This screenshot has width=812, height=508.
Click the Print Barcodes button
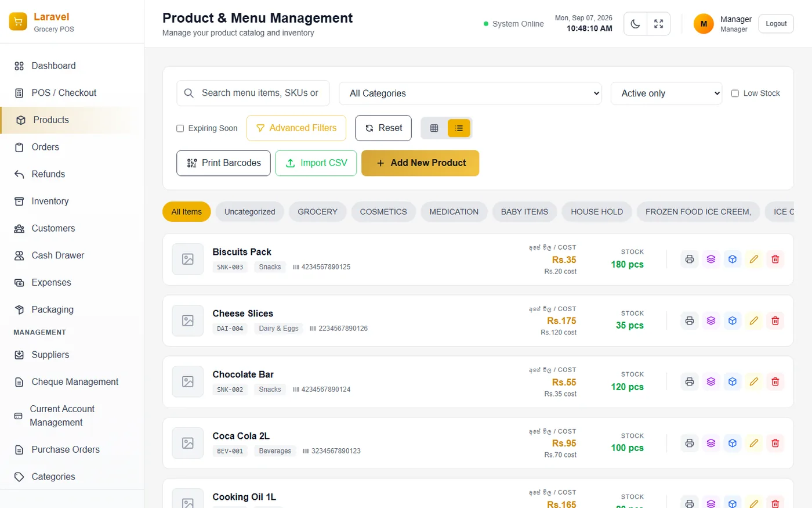(x=223, y=163)
